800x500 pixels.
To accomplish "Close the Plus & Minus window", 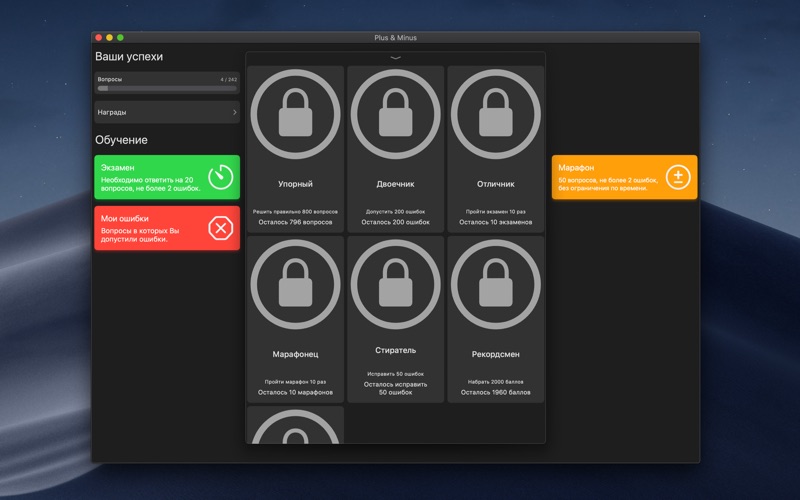I will click(x=98, y=37).
